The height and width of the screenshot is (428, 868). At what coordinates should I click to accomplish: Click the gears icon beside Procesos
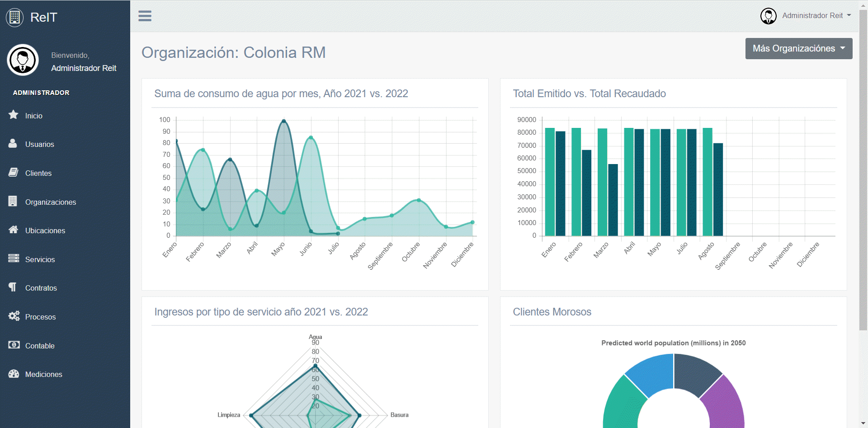14,316
